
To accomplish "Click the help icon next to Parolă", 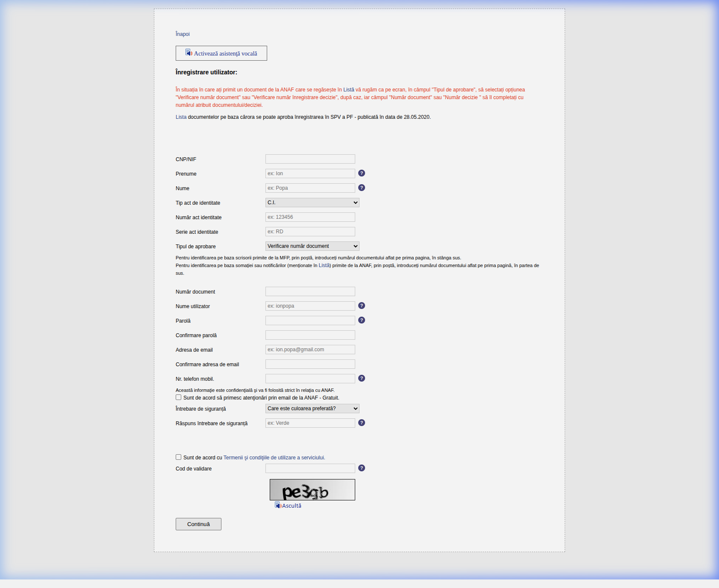I will pos(362,320).
